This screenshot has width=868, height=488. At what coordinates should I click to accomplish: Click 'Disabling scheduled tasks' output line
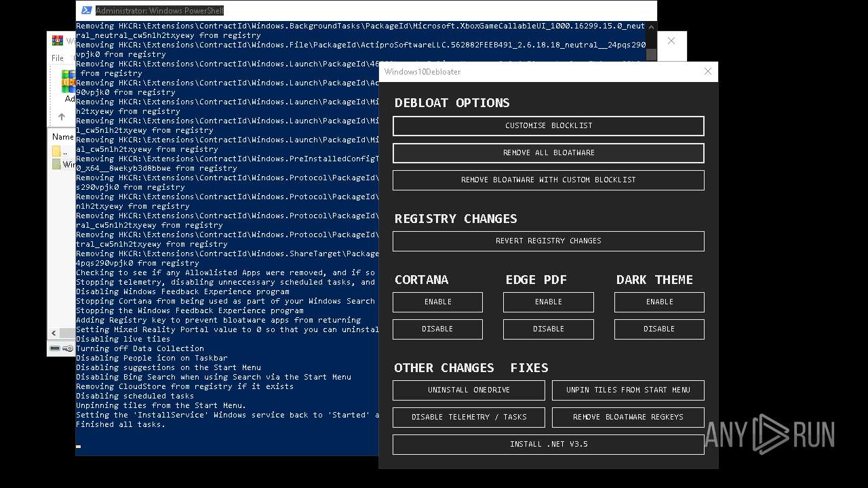point(135,396)
